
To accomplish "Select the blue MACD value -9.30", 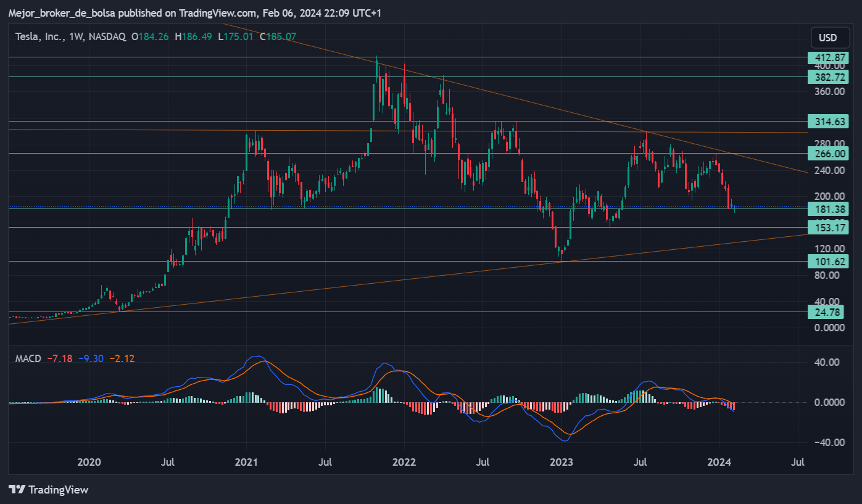I will point(92,358).
